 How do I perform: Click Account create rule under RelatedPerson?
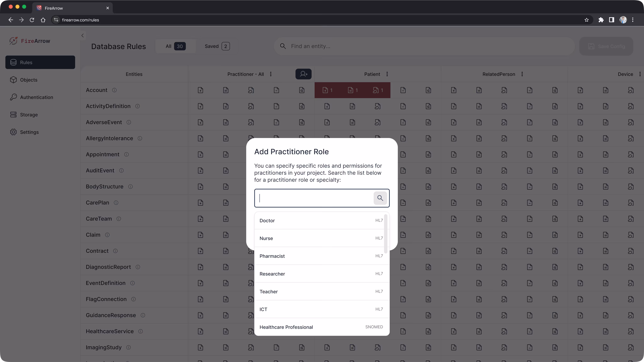[454, 90]
